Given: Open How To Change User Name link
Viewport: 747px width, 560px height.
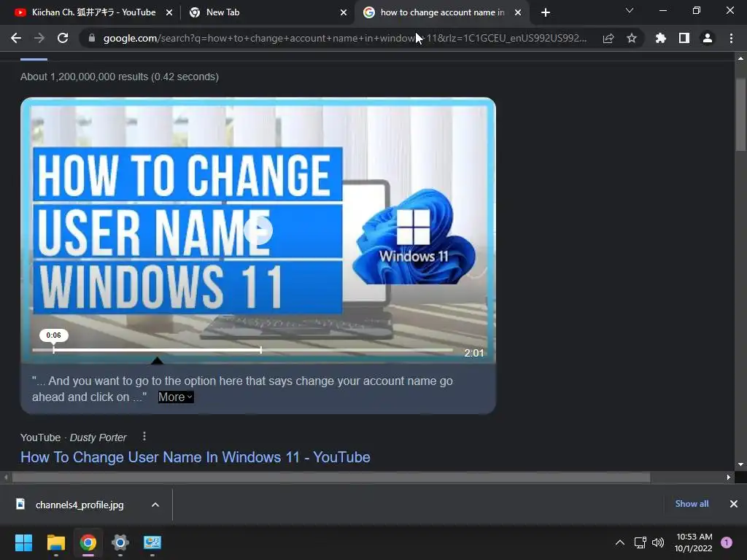Looking at the screenshot, I should pos(196,457).
